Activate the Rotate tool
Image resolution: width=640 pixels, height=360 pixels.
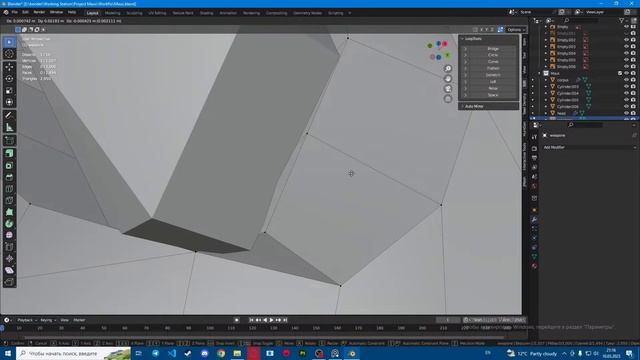pos(9,79)
